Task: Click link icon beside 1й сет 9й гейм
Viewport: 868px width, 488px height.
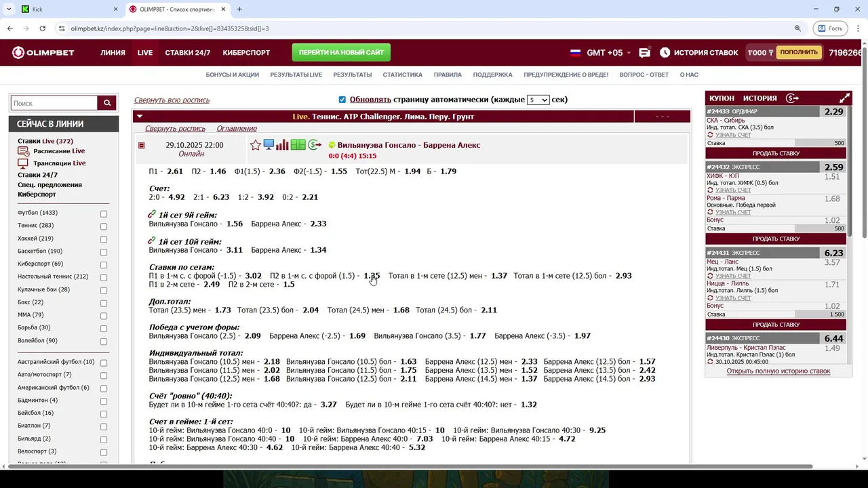Action: click(152, 214)
